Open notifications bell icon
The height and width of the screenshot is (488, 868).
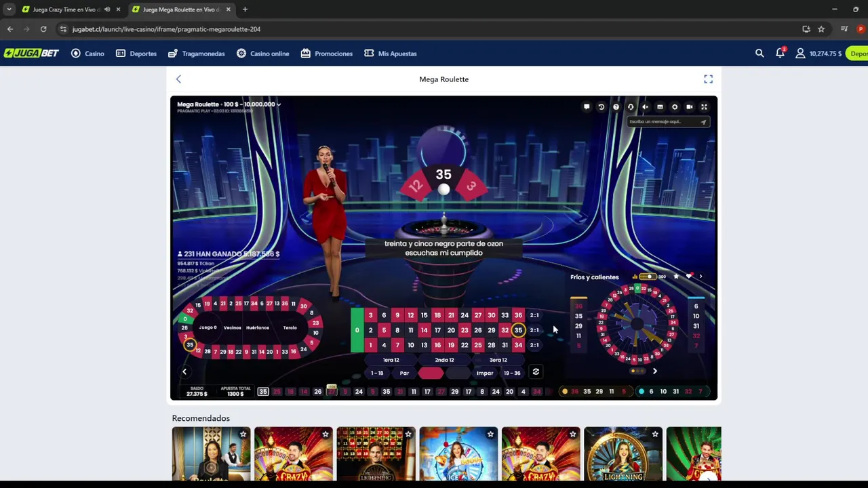781,53
